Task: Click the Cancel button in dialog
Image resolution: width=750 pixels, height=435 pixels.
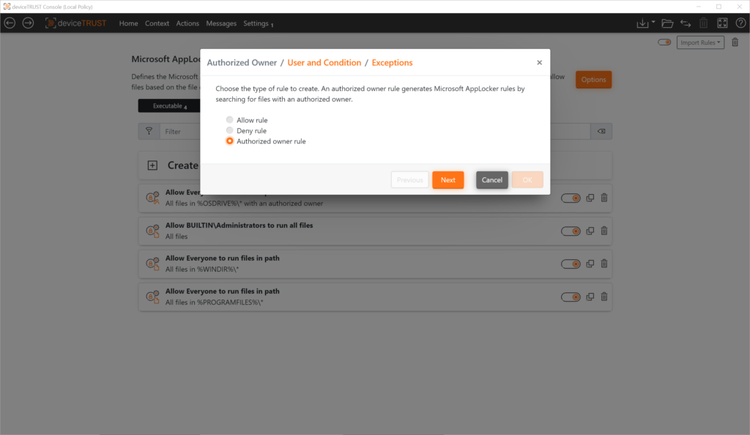Action: click(492, 180)
